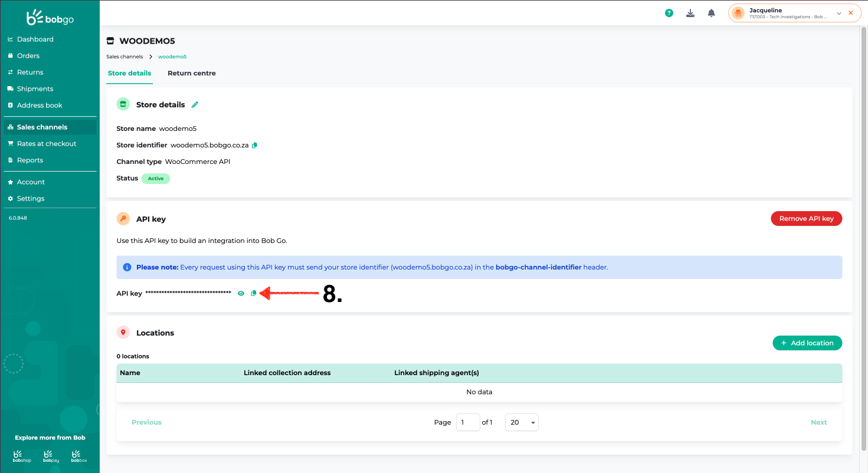
Task: Click the green Active status badge
Action: point(156,178)
